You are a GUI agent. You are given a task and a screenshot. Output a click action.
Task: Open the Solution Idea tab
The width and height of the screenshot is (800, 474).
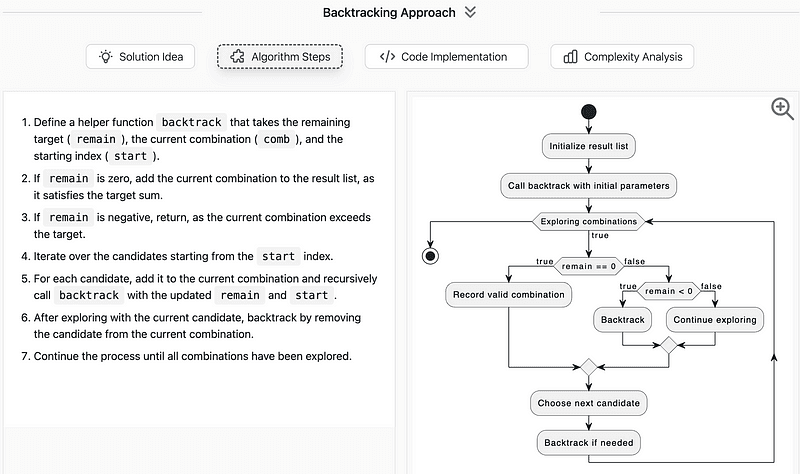click(x=140, y=57)
